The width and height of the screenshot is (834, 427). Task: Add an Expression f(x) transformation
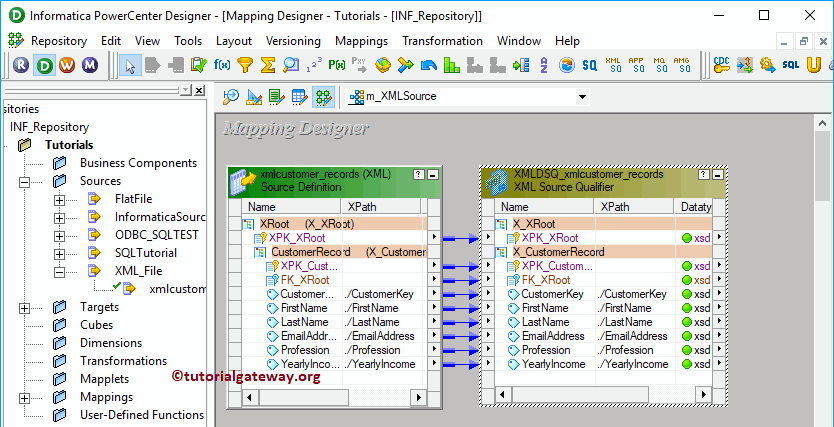[222, 65]
